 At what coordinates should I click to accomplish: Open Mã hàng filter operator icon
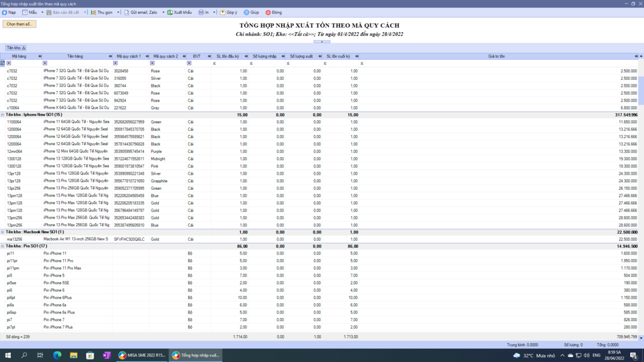click(x=9, y=63)
